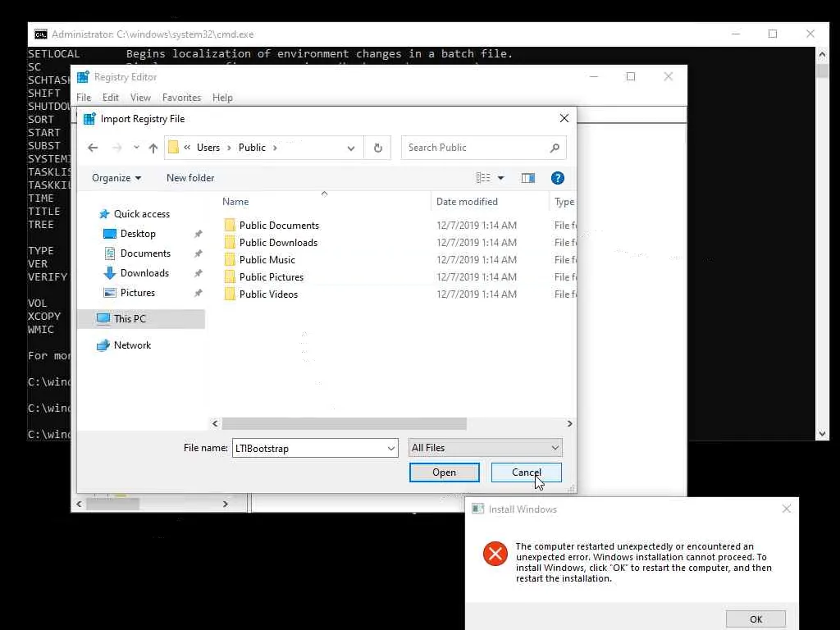840x630 pixels.
Task: Change the view layout icon
Action: tap(483, 178)
